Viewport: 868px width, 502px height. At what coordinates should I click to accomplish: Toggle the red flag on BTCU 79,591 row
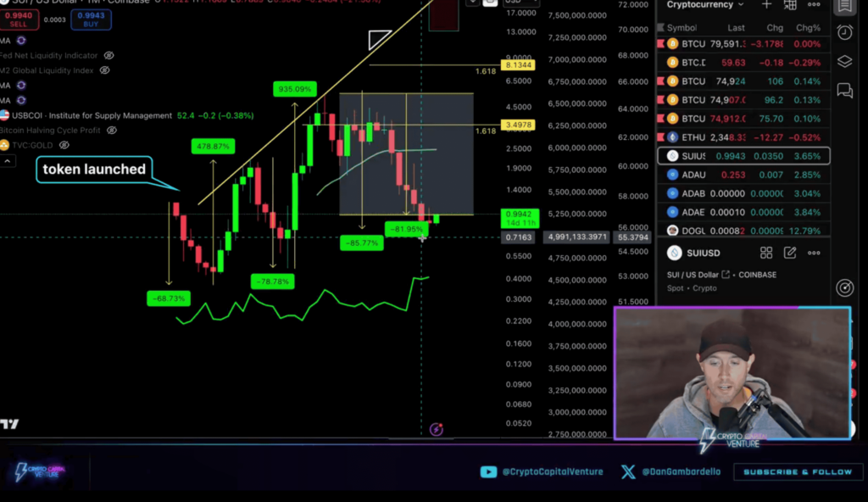tap(660, 44)
